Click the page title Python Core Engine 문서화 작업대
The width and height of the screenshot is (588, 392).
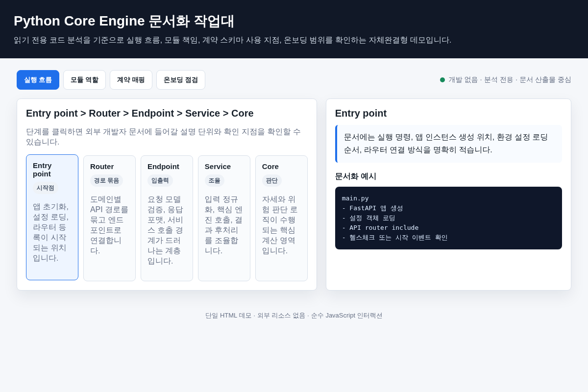pyautogui.click(x=124, y=21)
